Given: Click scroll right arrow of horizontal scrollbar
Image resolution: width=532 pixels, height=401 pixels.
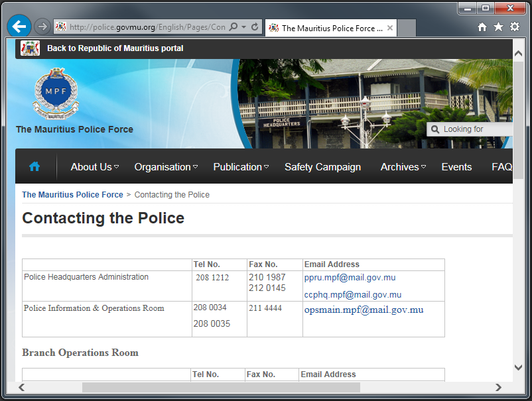Looking at the screenshot, I should [498, 387].
